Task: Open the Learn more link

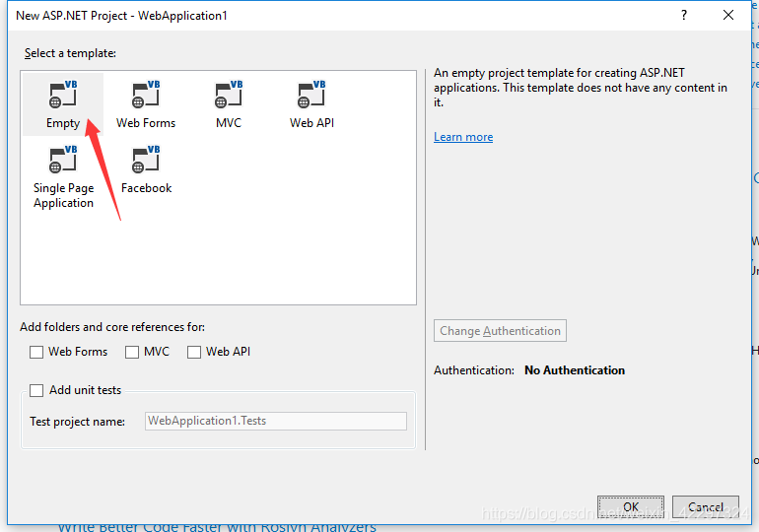Action: (x=463, y=137)
